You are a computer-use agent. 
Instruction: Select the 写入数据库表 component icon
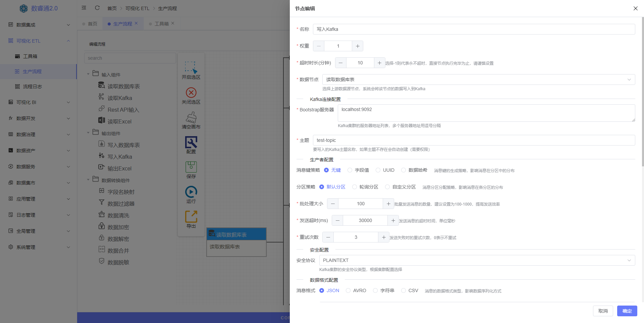102,144
